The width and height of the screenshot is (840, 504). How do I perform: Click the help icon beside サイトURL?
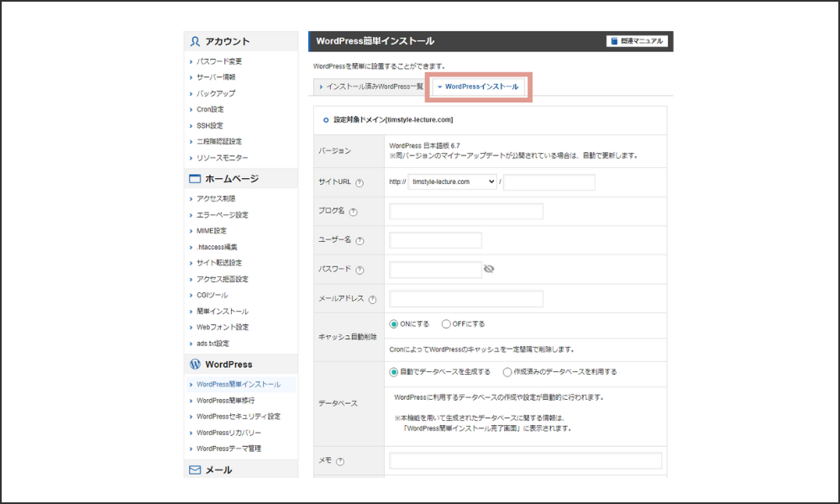coord(360,182)
